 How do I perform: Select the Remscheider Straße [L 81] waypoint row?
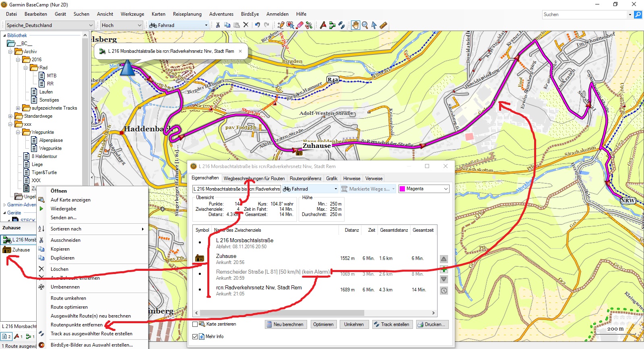click(x=315, y=274)
